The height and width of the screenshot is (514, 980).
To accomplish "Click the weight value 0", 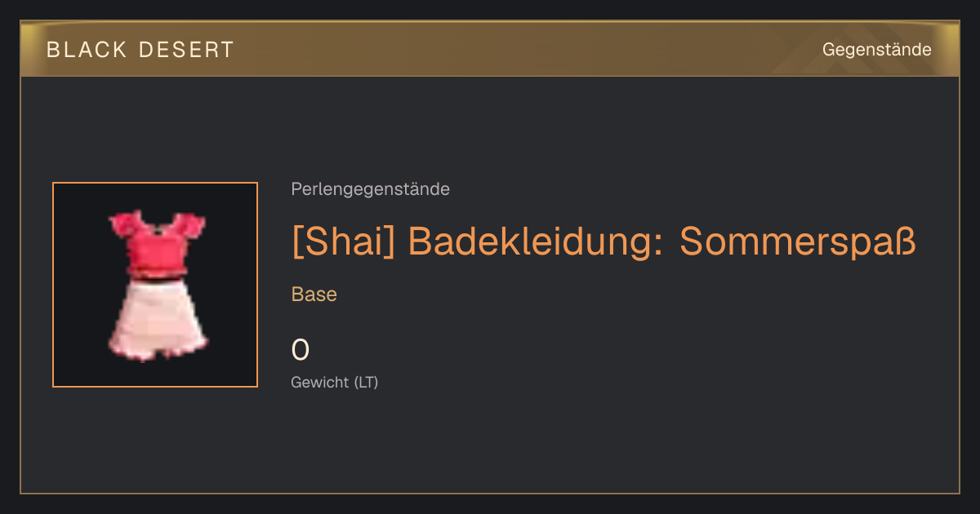I will point(301,350).
